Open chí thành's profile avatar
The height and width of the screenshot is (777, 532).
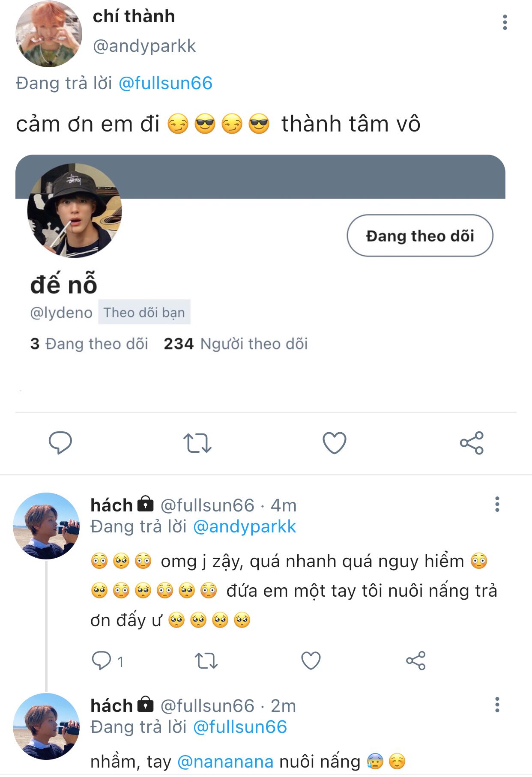point(49,34)
